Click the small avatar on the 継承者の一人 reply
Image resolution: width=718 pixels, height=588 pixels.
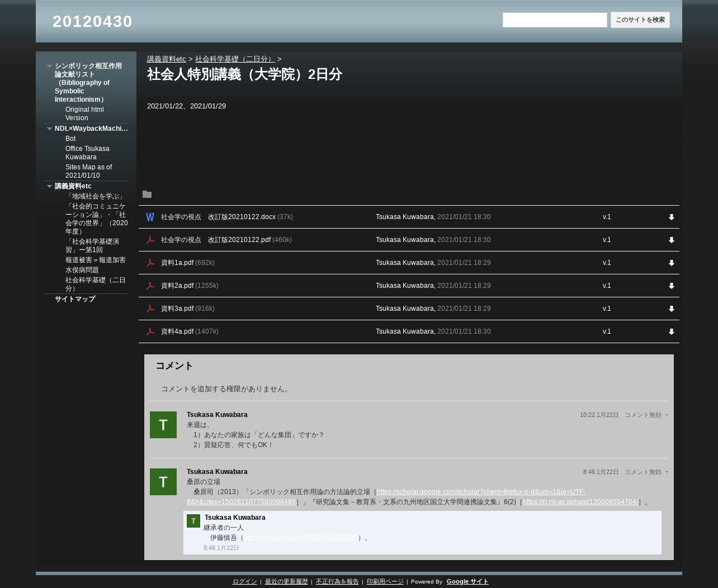(193, 521)
